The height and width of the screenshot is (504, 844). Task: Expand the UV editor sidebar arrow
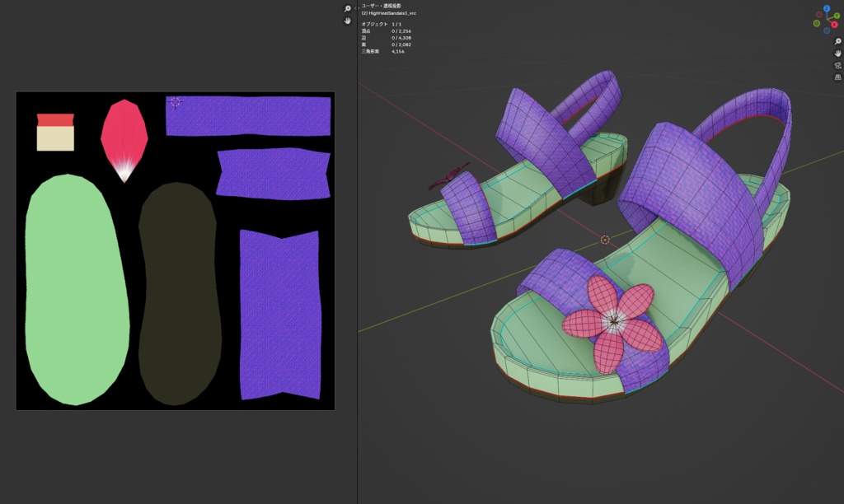tap(354, 8)
